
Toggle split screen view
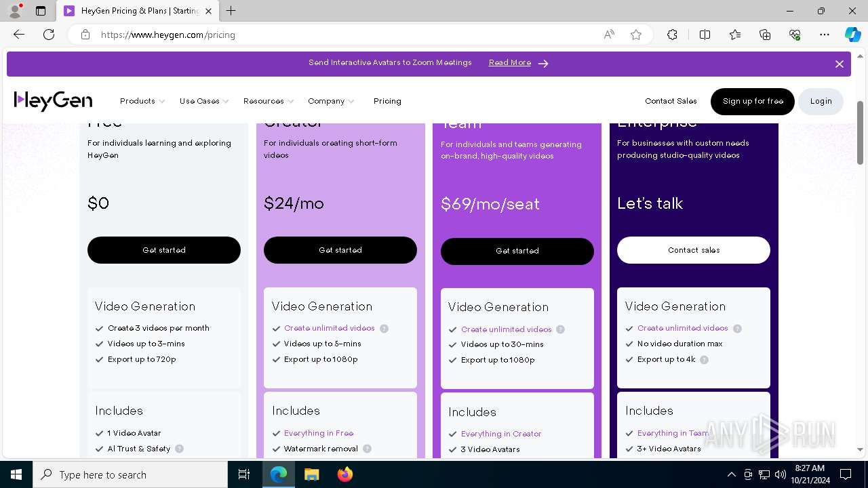click(x=705, y=35)
